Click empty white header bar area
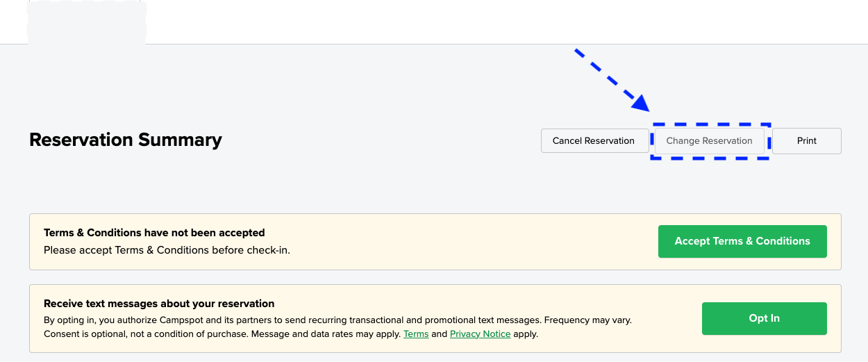Screen dimensions: 868x362 [x=486, y=21]
